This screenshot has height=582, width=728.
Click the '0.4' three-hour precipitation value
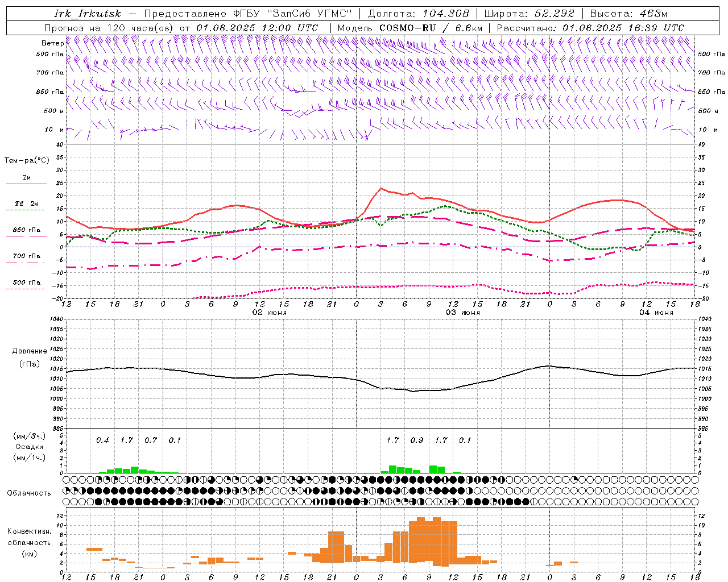coord(102,440)
